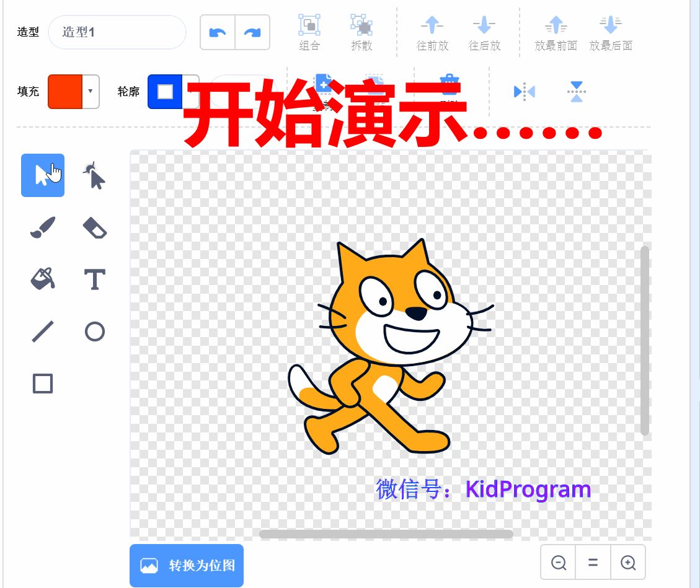Choose the Text tool
The height and width of the screenshot is (588, 700).
(95, 279)
